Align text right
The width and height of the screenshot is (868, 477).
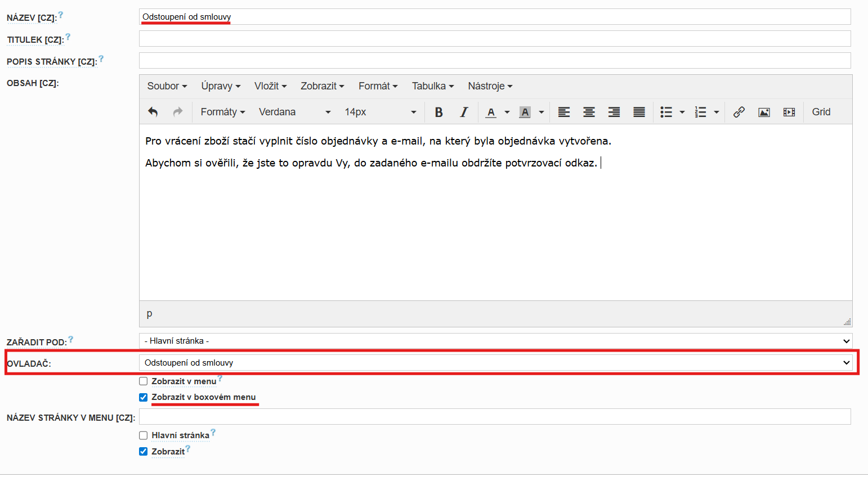[x=614, y=112]
